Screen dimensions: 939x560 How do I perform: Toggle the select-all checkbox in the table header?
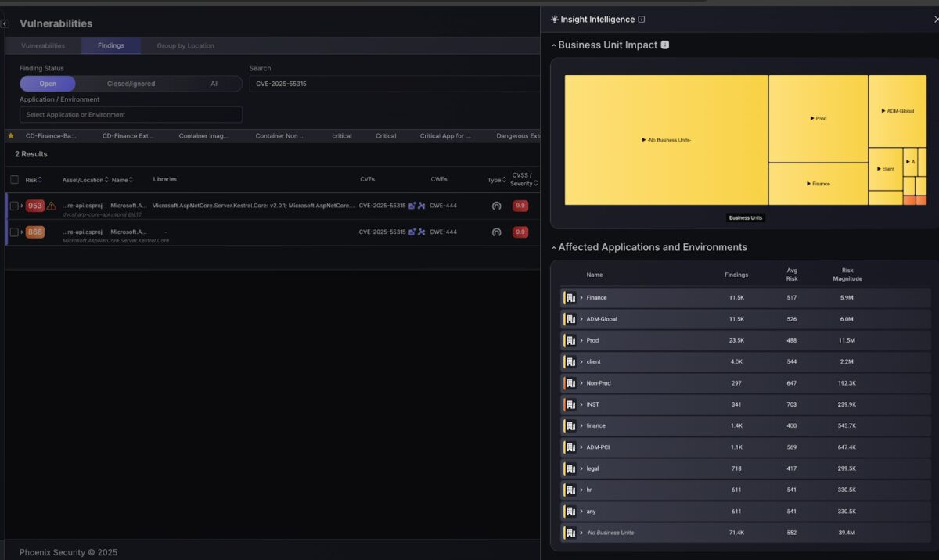(14, 180)
